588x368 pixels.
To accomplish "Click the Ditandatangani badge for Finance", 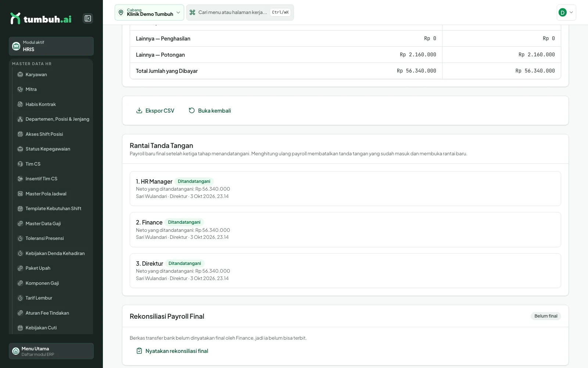I will 184,222.
